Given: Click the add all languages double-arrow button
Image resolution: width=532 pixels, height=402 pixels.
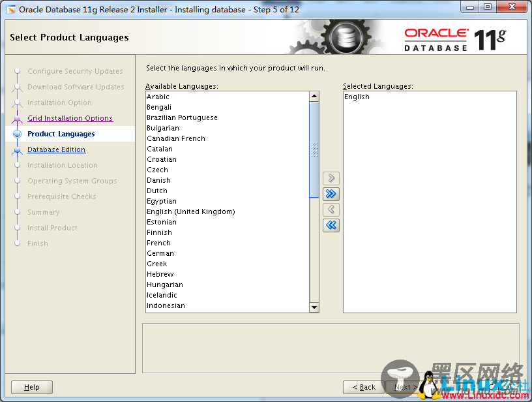Looking at the screenshot, I should (x=331, y=194).
